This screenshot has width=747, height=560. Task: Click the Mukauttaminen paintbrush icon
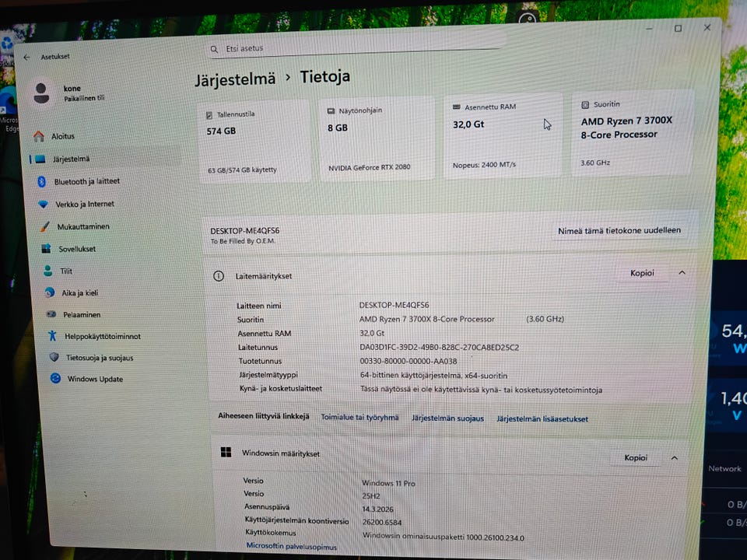click(x=45, y=226)
